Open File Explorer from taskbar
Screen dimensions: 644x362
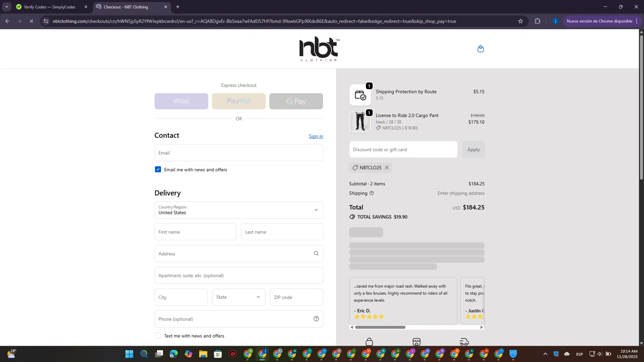tap(203, 354)
